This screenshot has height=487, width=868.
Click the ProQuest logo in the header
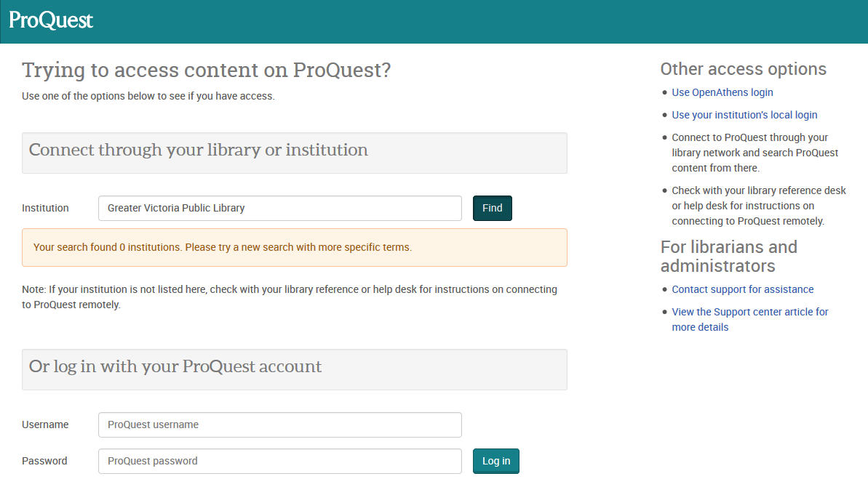point(51,20)
